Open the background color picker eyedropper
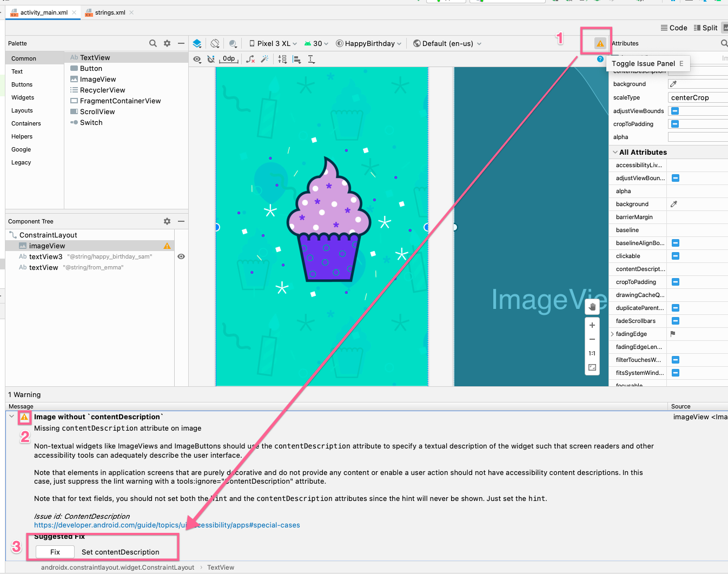The image size is (728, 574). coord(674,84)
